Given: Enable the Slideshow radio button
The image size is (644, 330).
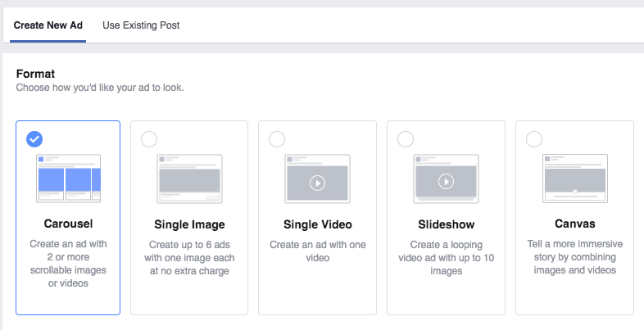Looking at the screenshot, I should click(406, 139).
